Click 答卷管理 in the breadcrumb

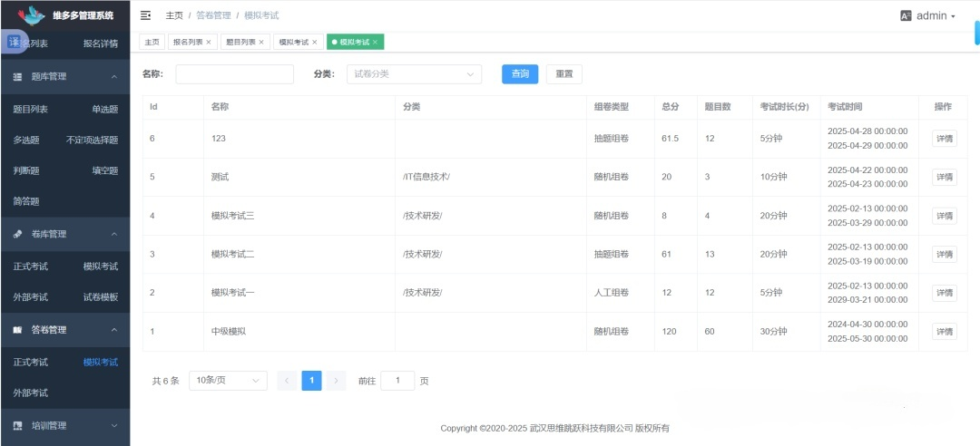(x=213, y=15)
